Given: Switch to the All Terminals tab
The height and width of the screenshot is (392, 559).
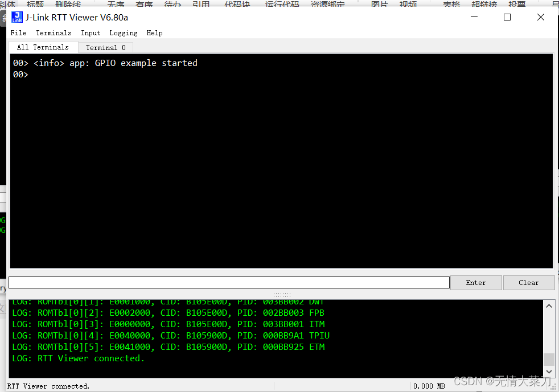Looking at the screenshot, I should pos(43,47).
